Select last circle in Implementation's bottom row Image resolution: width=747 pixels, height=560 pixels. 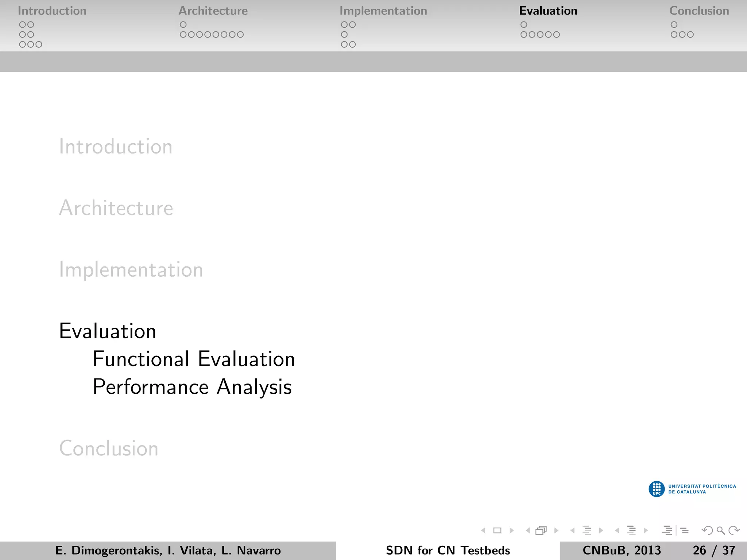tap(352, 44)
